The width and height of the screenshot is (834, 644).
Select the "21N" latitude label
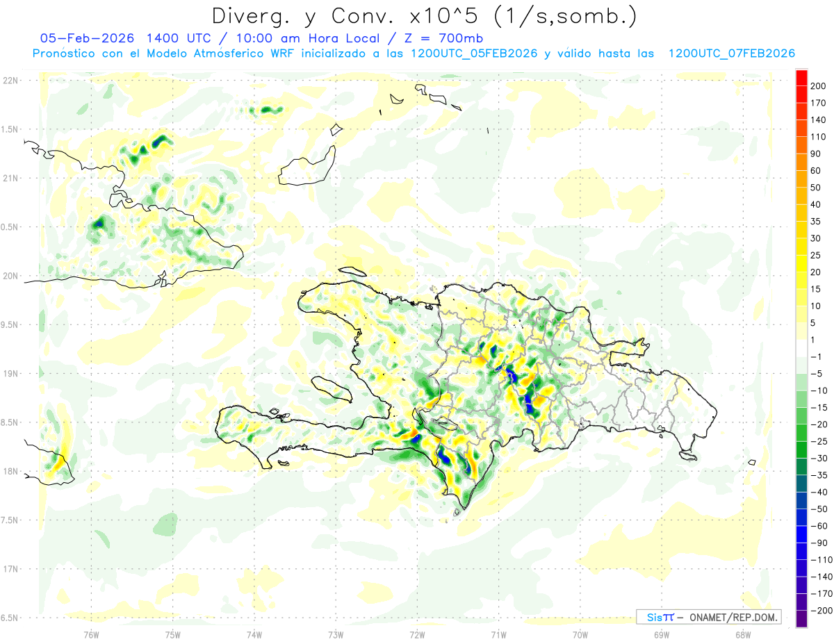coord(10,179)
